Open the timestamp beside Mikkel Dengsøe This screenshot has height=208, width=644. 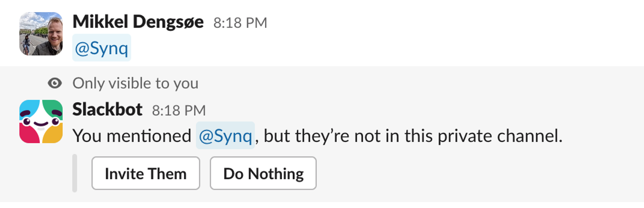click(240, 23)
